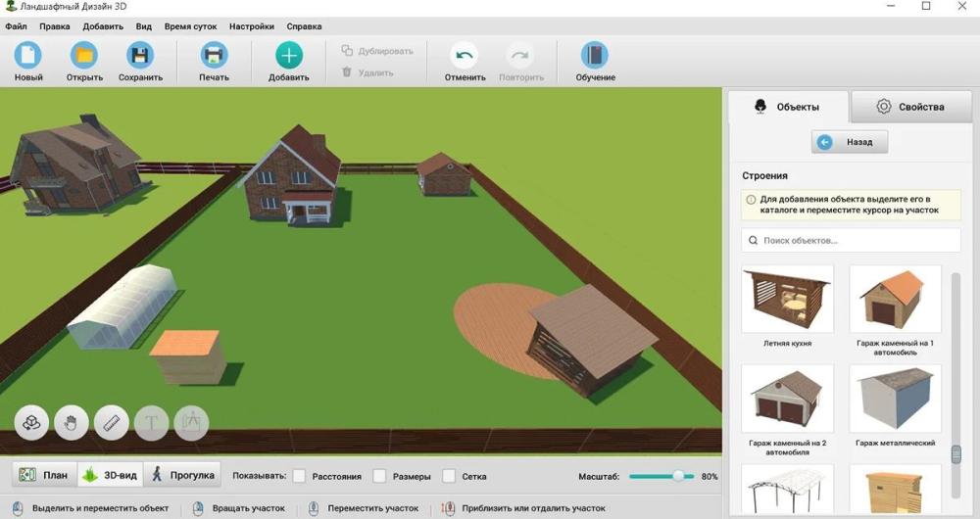Open the Время суток menu
Screen dimensions: 980x519
[x=191, y=26]
